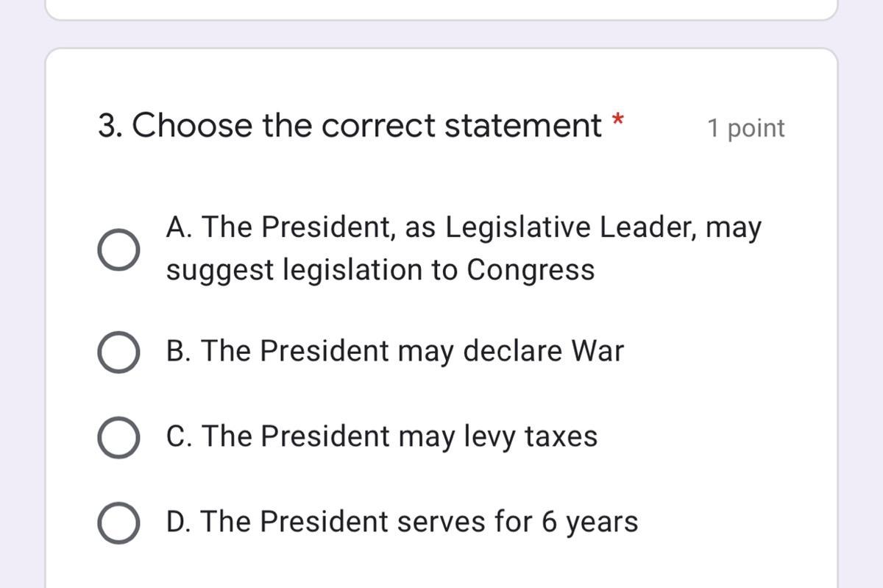Click the 'Choose the correct statement' question title
The height and width of the screenshot is (588, 883).
coord(366,126)
